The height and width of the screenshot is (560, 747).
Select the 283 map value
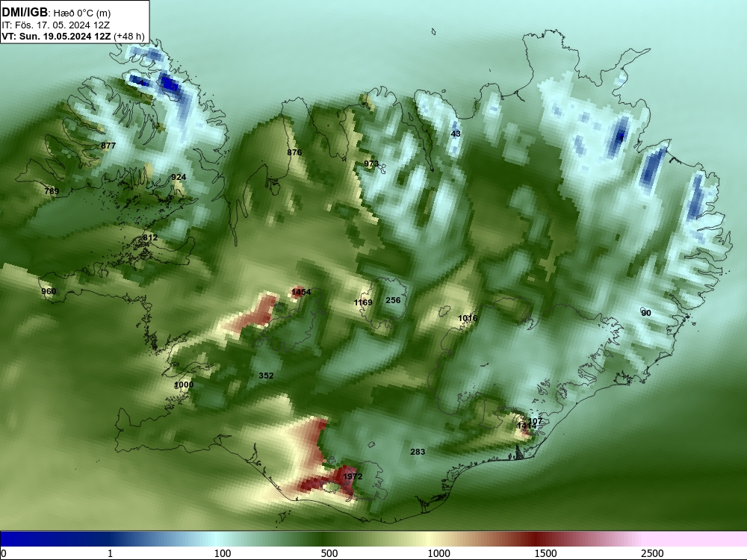coord(418,452)
